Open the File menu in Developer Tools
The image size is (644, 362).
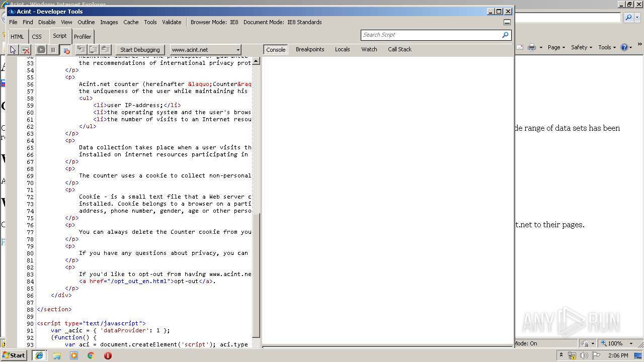[x=13, y=22]
